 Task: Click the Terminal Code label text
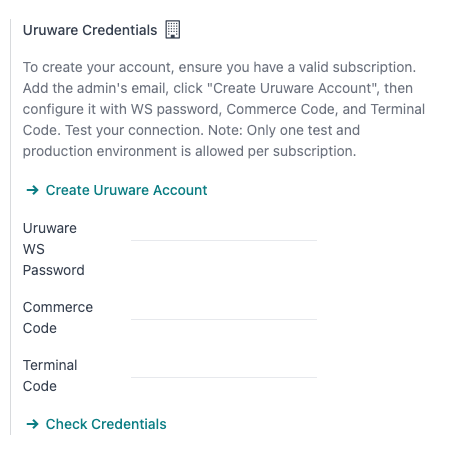click(50, 376)
